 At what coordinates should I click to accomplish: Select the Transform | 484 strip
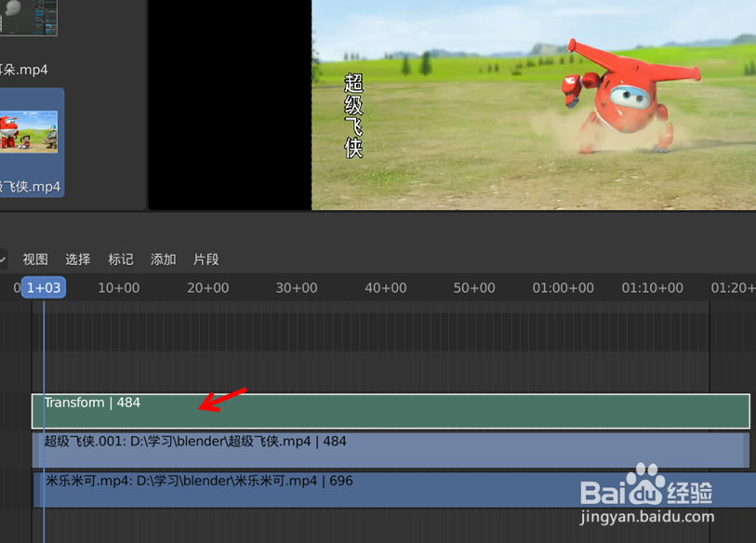point(391,411)
